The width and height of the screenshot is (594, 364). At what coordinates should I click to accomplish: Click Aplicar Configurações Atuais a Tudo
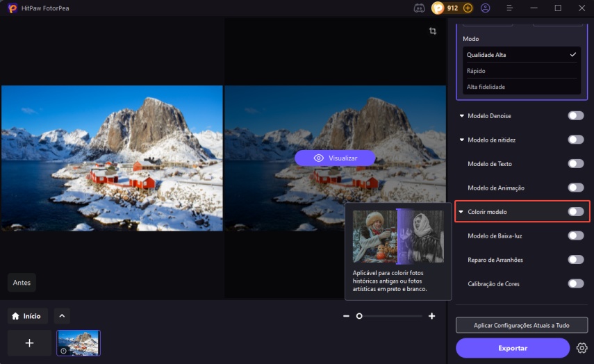pos(522,325)
